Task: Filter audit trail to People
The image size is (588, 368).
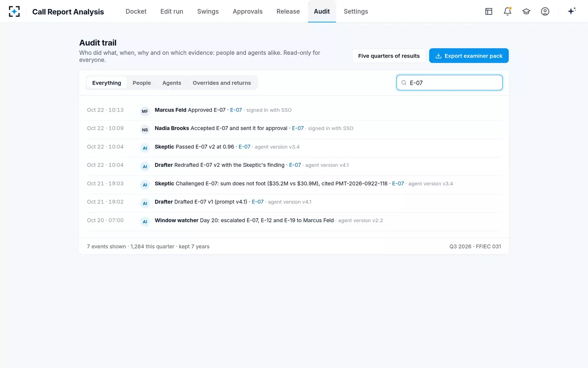Action: pos(142,83)
